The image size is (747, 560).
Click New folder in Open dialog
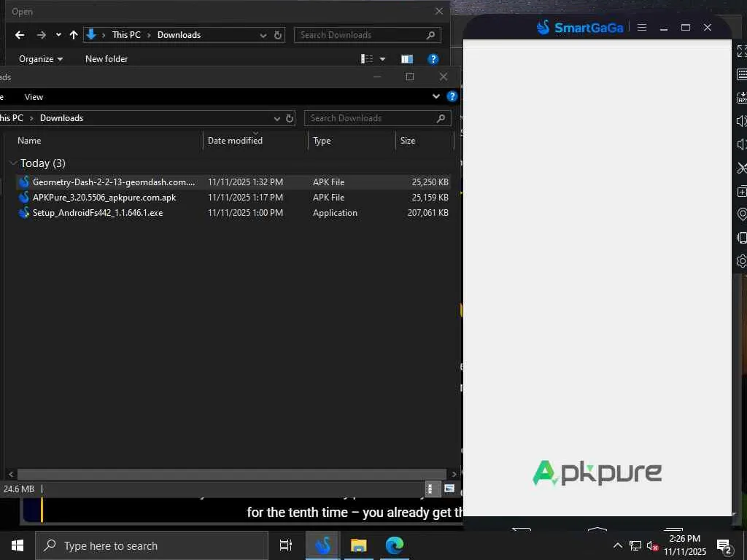[107, 59]
